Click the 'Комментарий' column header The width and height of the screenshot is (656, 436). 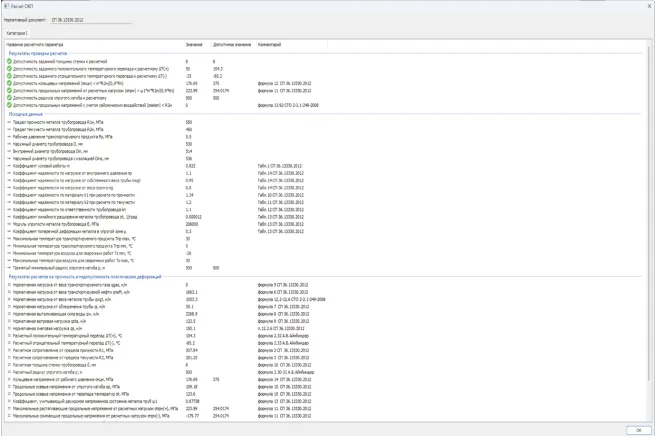270,44
